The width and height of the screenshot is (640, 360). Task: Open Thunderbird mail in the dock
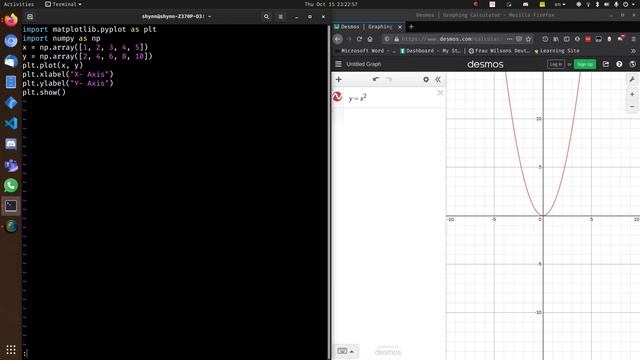(11, 61)
